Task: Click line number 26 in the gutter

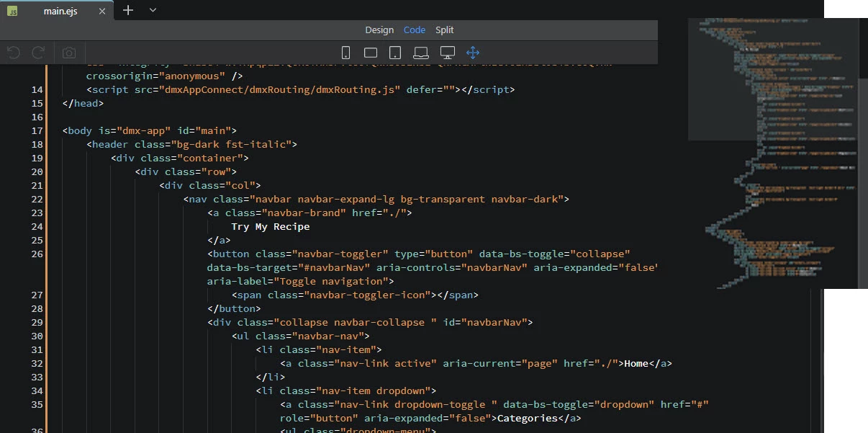Action: click(37, 254)
